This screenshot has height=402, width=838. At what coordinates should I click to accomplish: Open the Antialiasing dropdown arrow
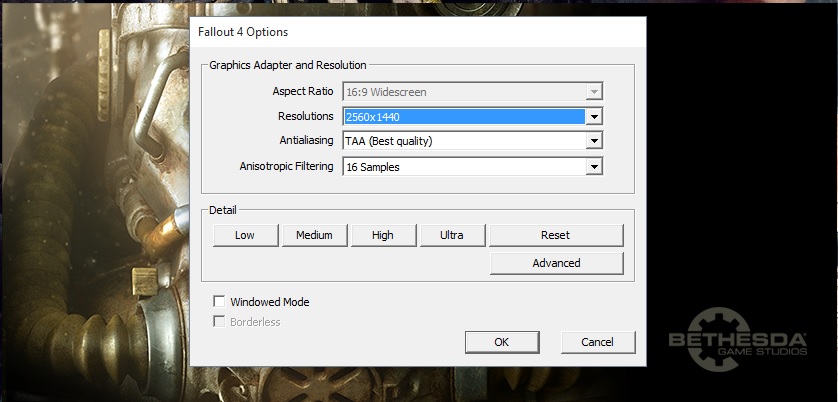[594, 141]
